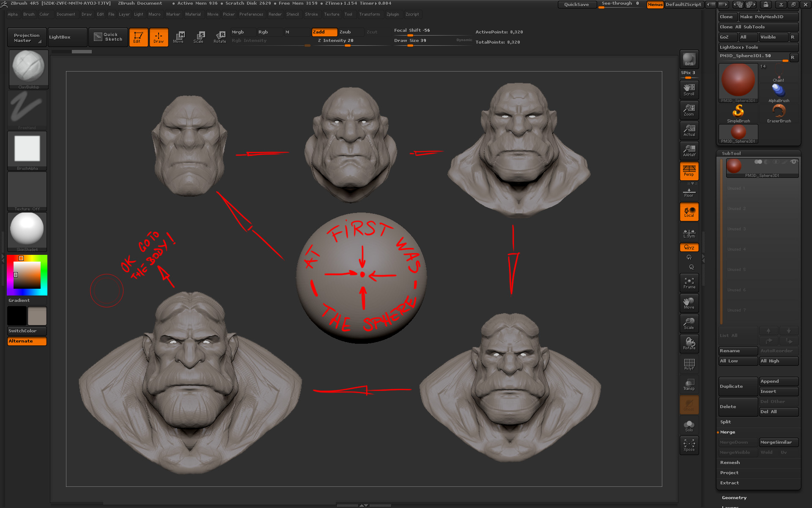Open the SkinShade4 material selector
Screen dimensions: 812x508
coord(27,232)
